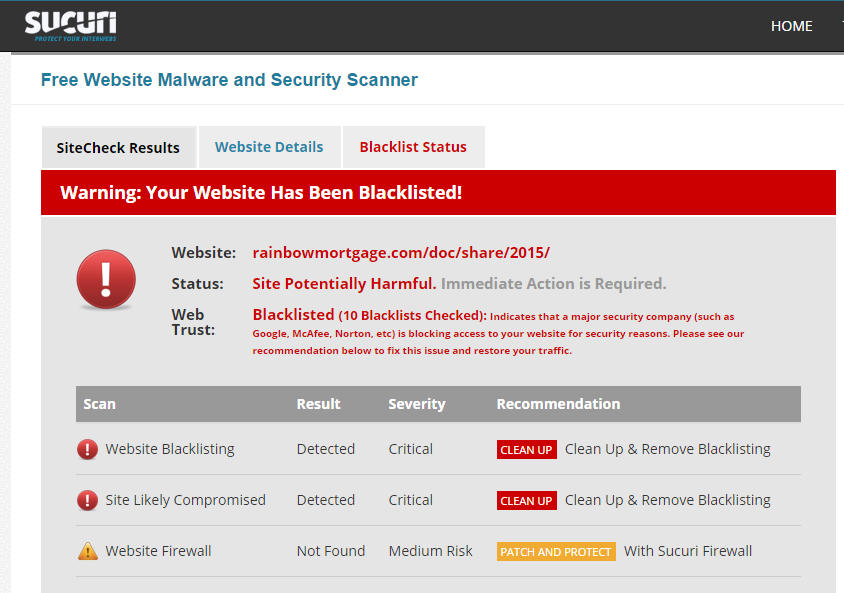Viewport: 844px width, 593px height.
Task: Click the PATCH AND PROTECT button
Action: (556, 552)
